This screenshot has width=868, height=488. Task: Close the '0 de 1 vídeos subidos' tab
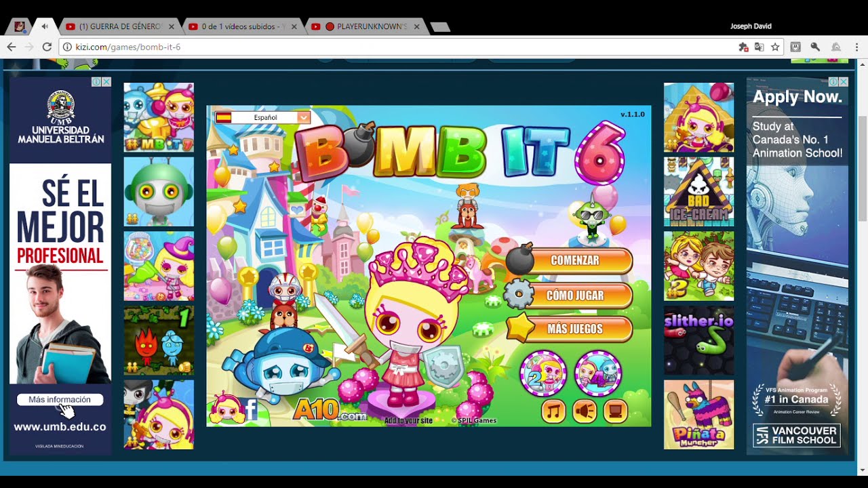[294, 27]
